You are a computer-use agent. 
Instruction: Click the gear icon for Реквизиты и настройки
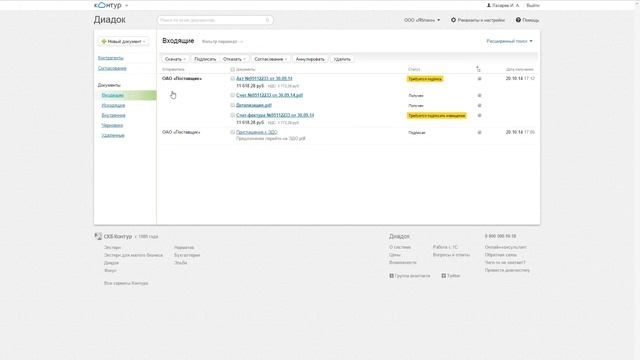[453, 20]
